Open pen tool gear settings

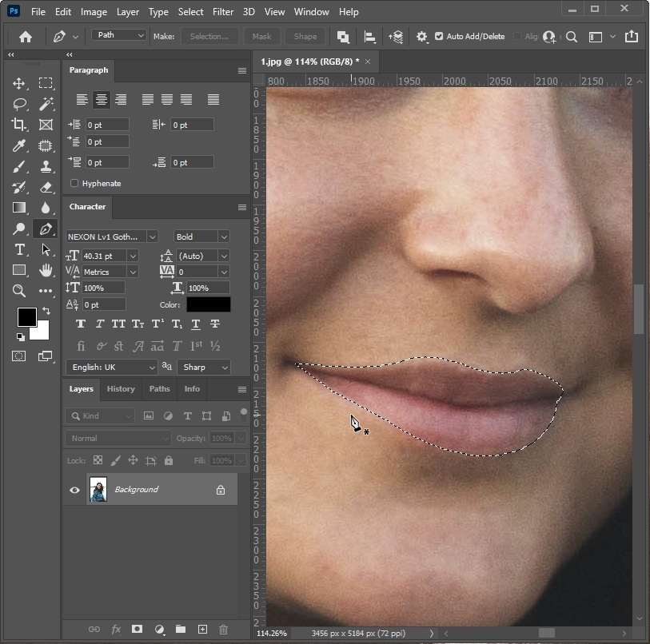(x=421, y=37)
